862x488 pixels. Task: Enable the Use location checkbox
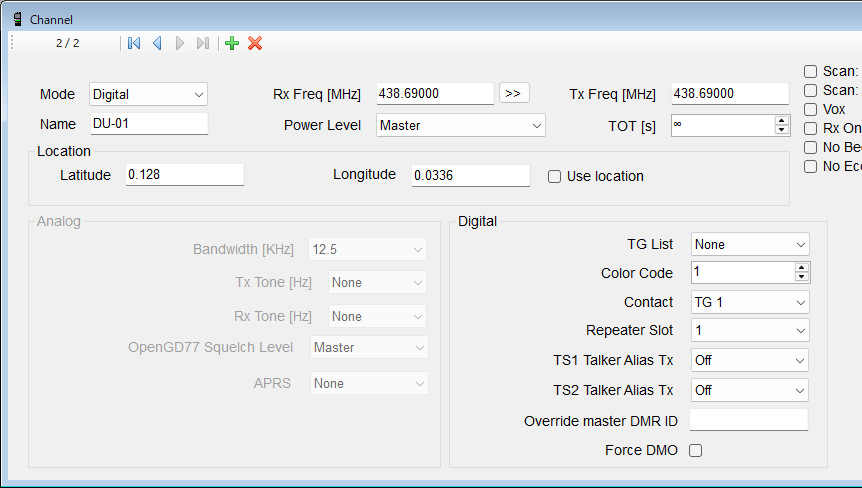pyautogui.click(x=554, y=176)
